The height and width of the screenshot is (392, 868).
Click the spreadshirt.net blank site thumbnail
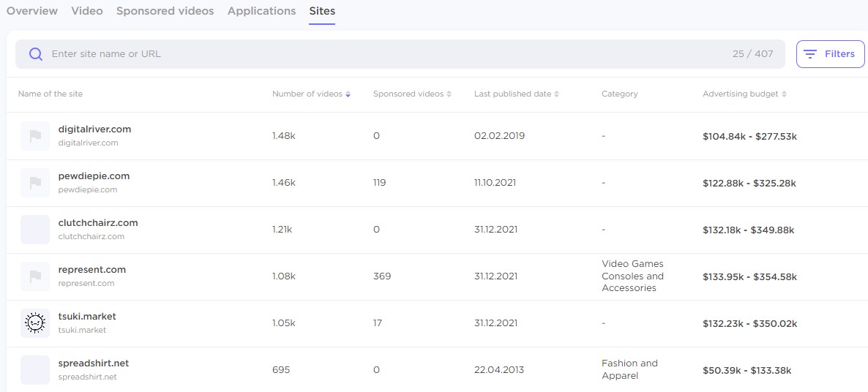[x=35, y=370]
